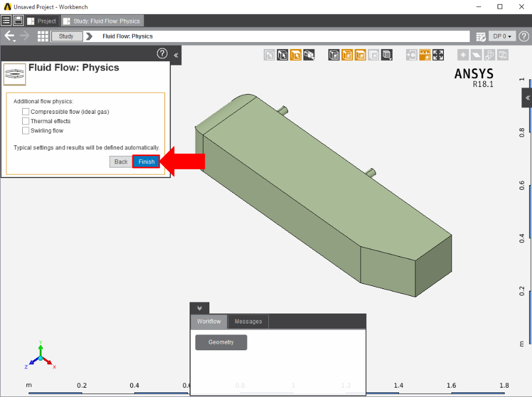Click the Back button

[x=121, y=162]
